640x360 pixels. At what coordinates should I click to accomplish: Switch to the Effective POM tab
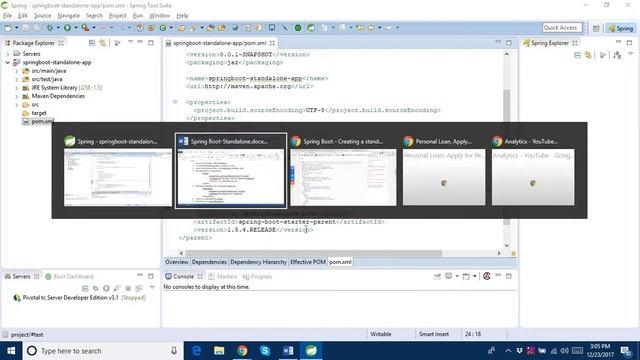pyautogui.click(x=308, y=262)
